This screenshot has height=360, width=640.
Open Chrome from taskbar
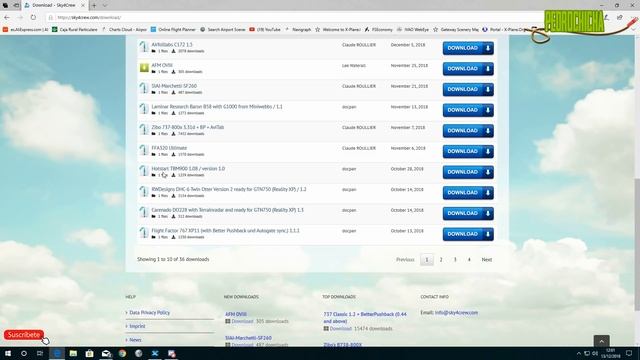tap(122, 353)
